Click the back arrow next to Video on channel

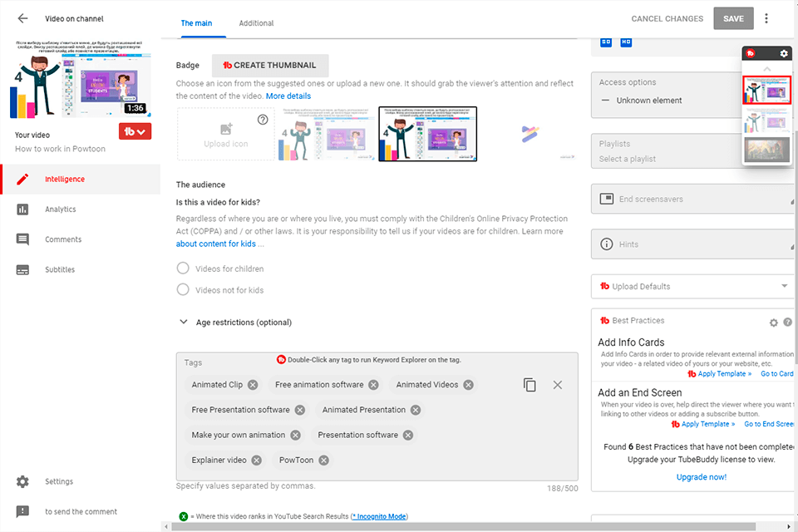[x=22, y=18]
